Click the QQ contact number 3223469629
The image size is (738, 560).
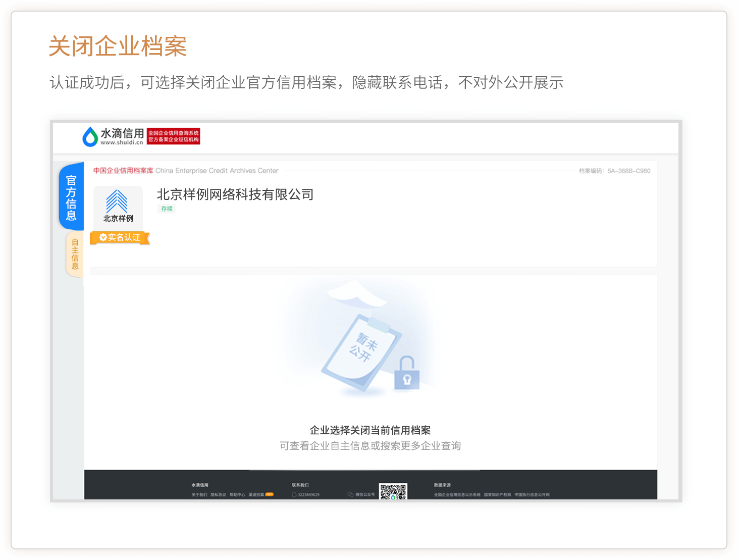point(308,495)
